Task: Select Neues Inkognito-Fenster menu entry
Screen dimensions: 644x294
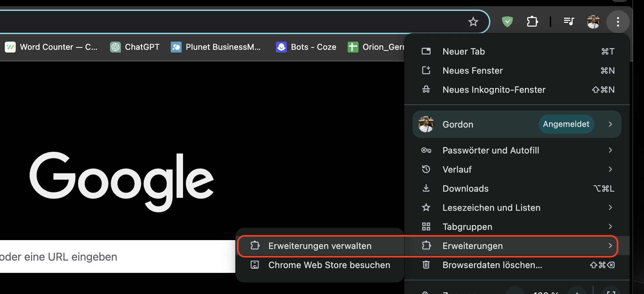Action: (x=517, y=90)
